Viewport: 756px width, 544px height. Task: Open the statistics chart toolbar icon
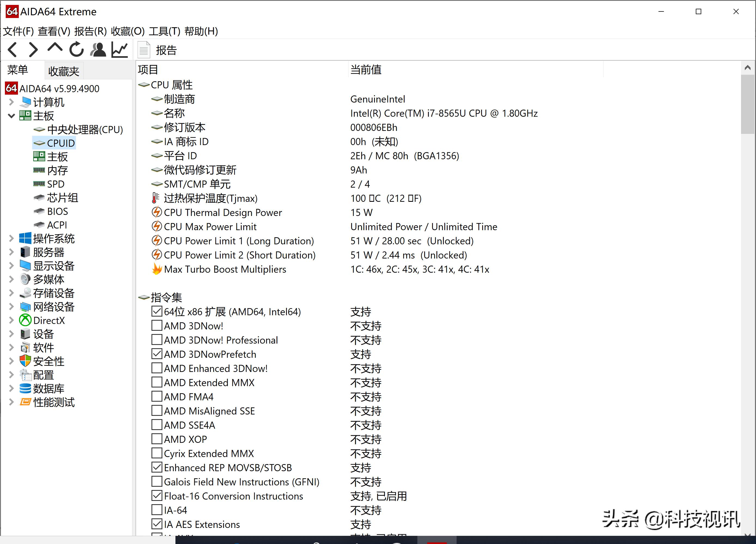click(x=119, y=49)
